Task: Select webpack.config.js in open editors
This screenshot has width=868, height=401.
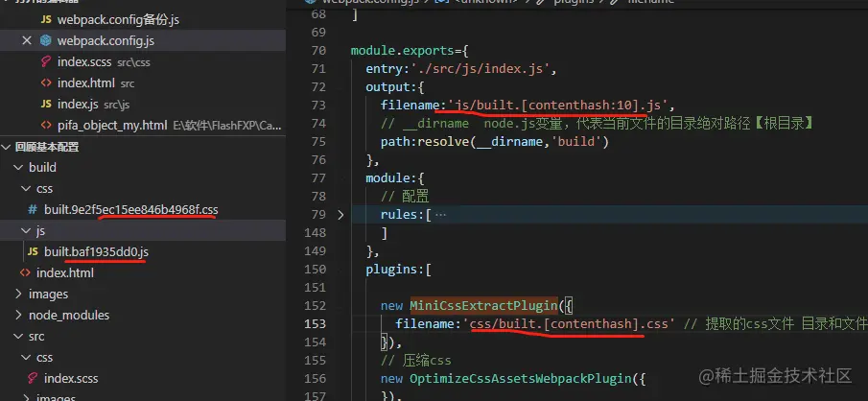Action: coord(106,41)
